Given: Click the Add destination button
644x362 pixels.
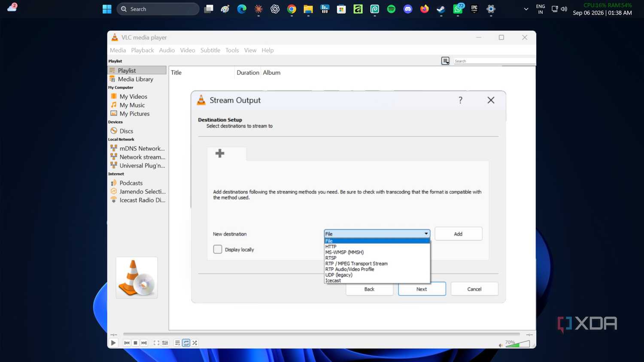Looking at the screenshot, I should 458,234.
